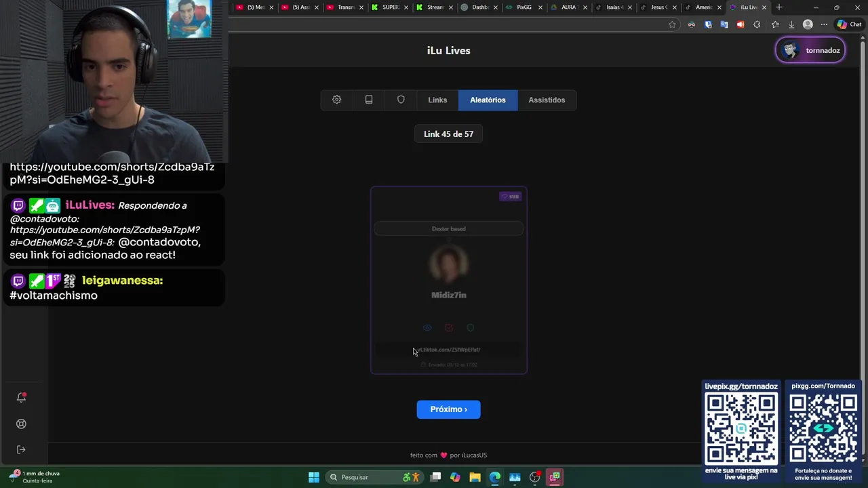Click the leigawanessa chat username

[x=122, y=281]
